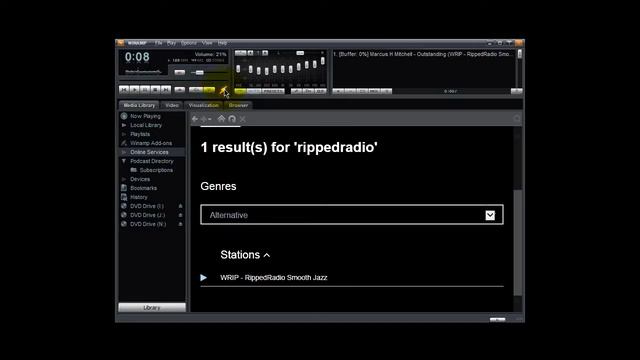Image resolution: width=640 pixels, height=360 pixels.
Task: Click the browser page vertical scrollbar
Action: click(x=518, y=242)
